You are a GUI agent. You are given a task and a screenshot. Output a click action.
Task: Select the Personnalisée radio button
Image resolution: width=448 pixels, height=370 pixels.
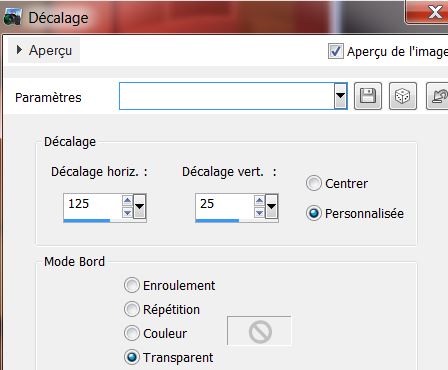[314, 213]
